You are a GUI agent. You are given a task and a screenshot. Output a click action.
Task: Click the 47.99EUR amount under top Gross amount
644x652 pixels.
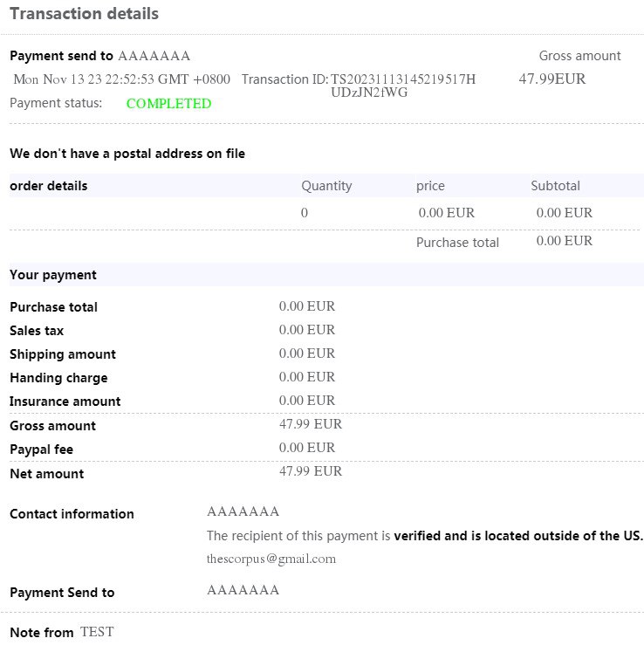552,79
